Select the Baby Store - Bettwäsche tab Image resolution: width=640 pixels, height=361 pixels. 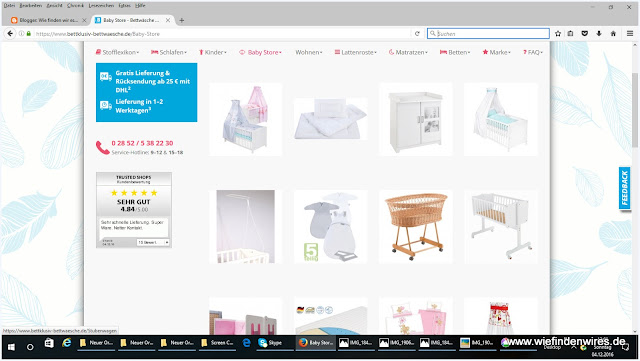tap(132, 20)
